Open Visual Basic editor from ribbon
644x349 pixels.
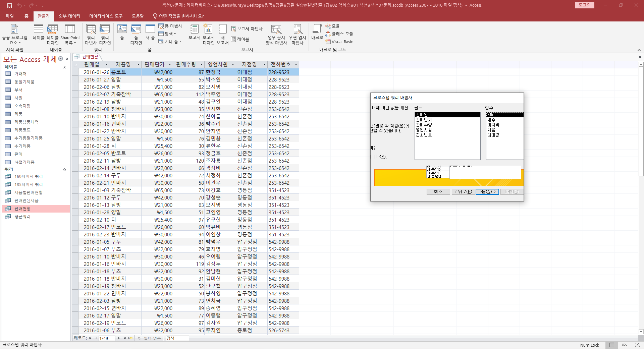tap(339, 42)
